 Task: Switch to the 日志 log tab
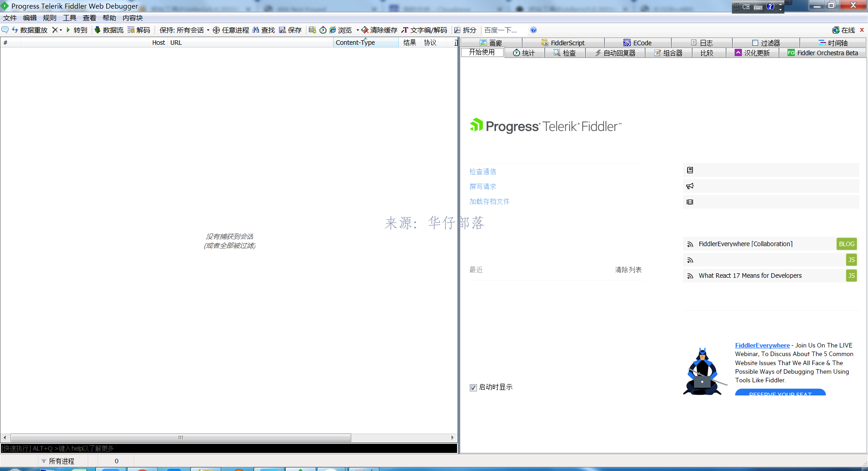click(702, 43)
